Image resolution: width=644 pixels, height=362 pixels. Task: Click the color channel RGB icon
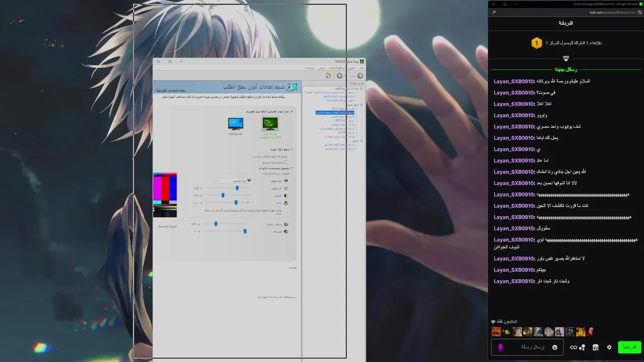[286, 180]
